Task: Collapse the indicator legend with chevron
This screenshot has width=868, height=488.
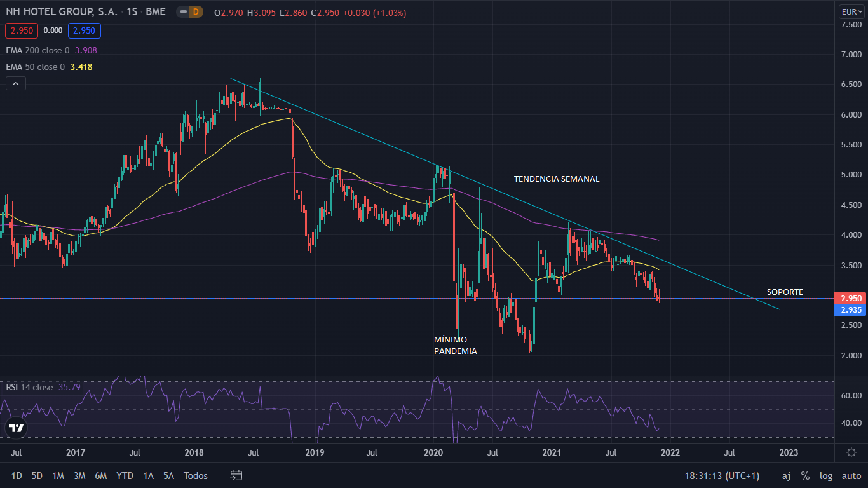Action: tap(16, 83)
